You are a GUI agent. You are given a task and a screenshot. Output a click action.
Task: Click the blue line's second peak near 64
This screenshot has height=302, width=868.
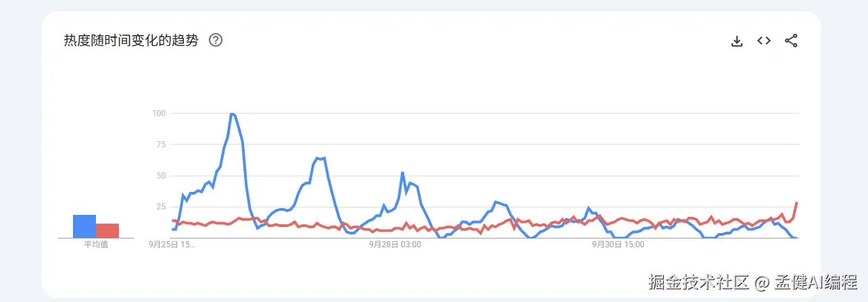click(320, 158)
